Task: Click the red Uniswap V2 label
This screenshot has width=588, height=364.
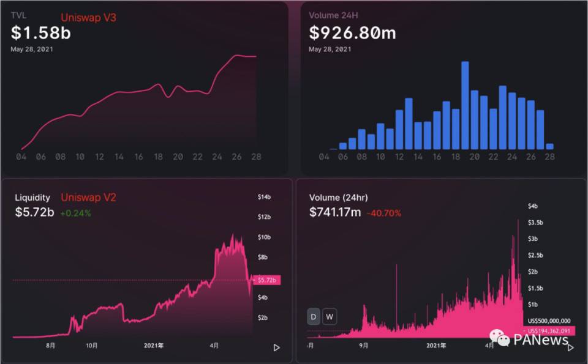Action: 88,197
